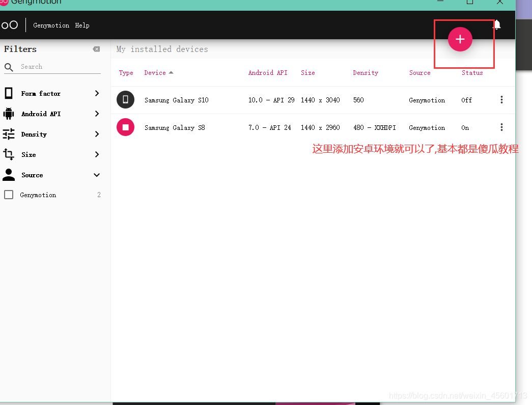Click the 10.0 - API 29 cell
Screen dimensions: 532x405
pos(271,100)
